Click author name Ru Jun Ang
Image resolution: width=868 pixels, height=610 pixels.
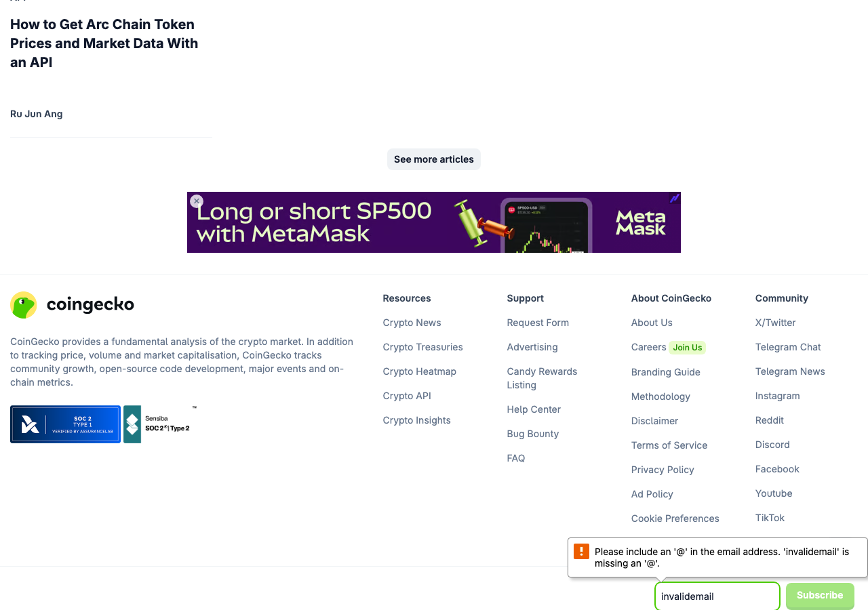(37, 114)
